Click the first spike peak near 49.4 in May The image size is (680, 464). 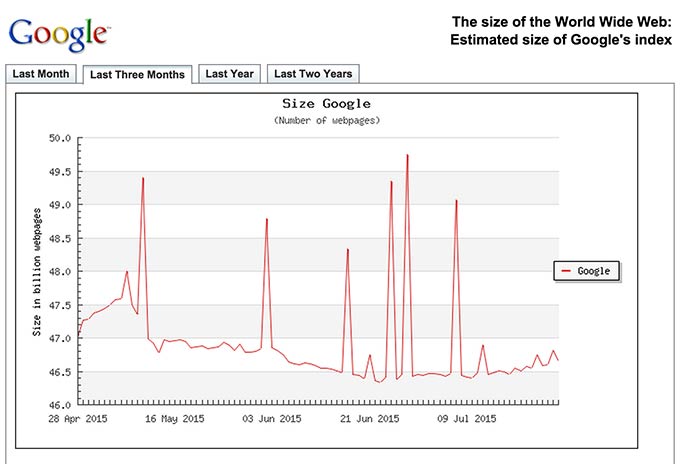tap(143, 178)
